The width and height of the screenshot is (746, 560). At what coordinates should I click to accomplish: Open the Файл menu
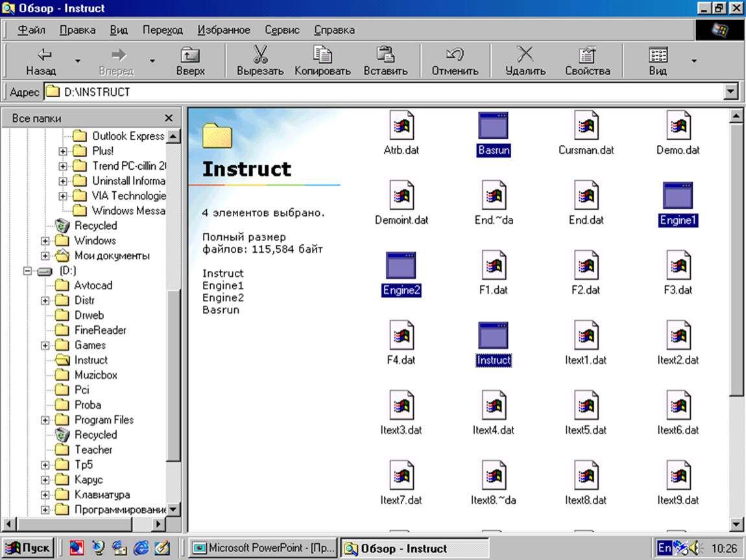(x=31, y=30)
